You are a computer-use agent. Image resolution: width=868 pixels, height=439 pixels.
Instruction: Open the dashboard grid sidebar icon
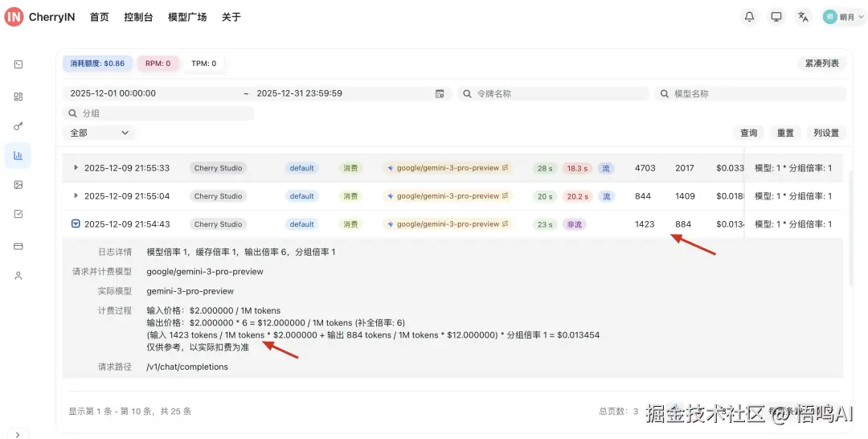pos(18,96)
